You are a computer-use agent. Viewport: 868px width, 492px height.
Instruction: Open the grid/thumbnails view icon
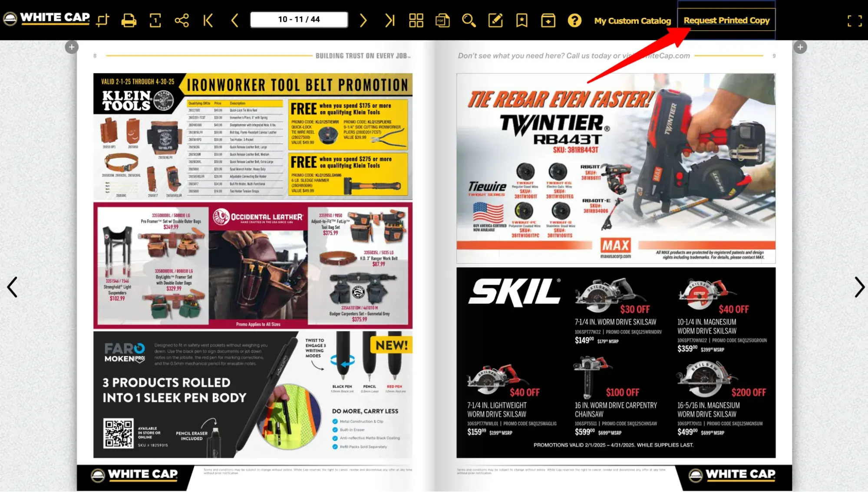tap(416, 20)
